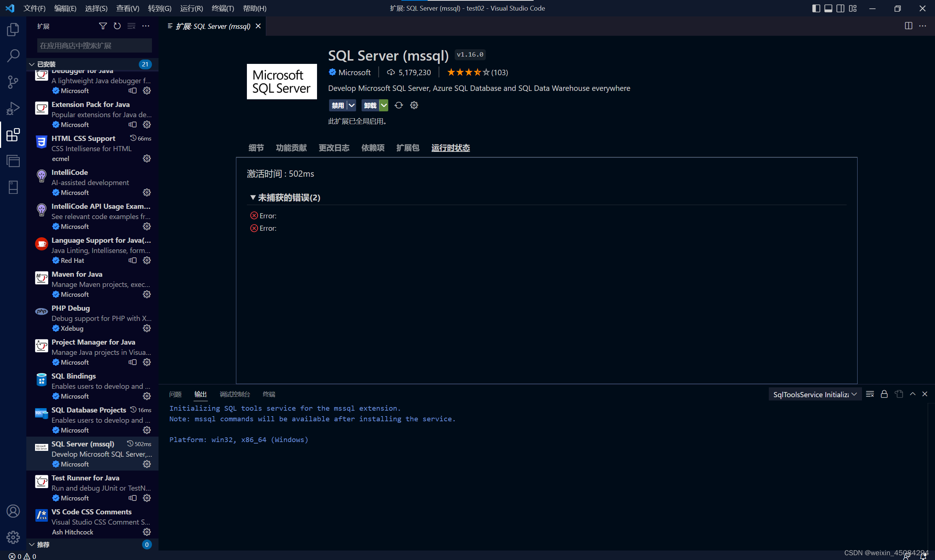The width and height of the screenshot is (935, 560).
Task: Open the gear icon for Maven for Java
Action: (x=146, y=294)
